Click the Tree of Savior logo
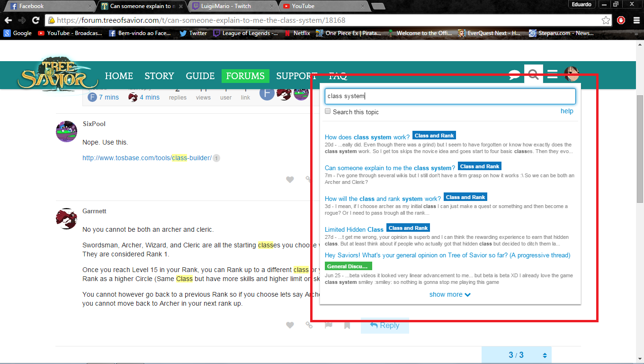The image size is (644, 364). [52, 74]
